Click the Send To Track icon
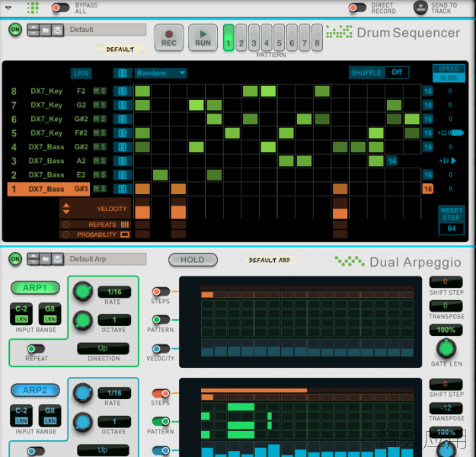The width and height of the screenshot is (476, 457). 420,8
